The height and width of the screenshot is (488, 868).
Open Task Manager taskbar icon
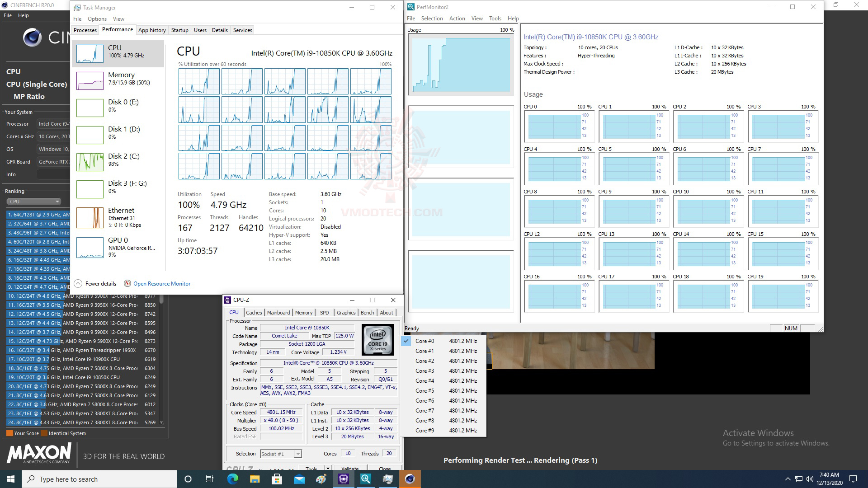(x=387, y=479)
